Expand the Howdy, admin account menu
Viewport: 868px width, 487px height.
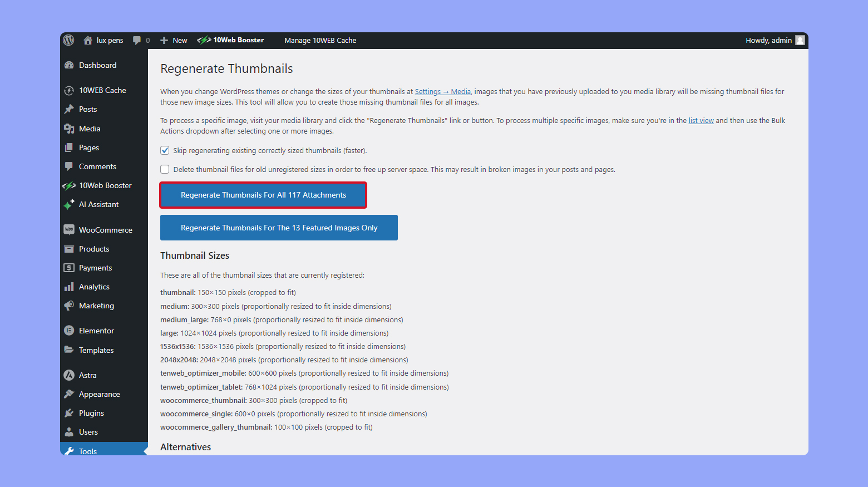(768, 40)
